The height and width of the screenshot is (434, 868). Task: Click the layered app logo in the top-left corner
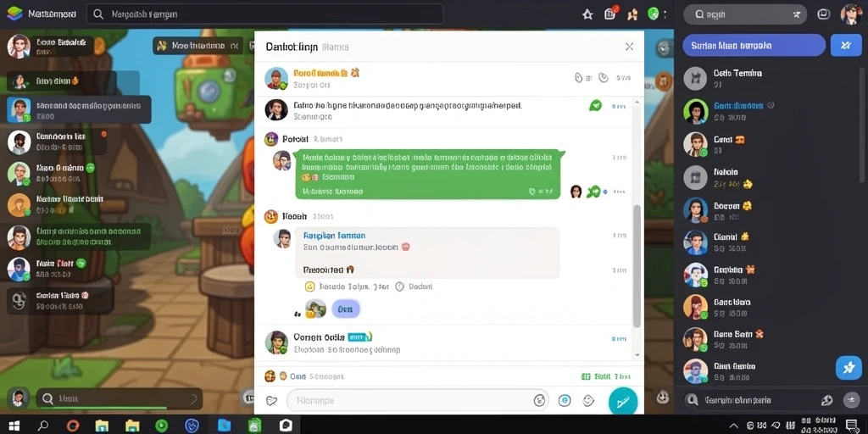click(x=14, y=14)
